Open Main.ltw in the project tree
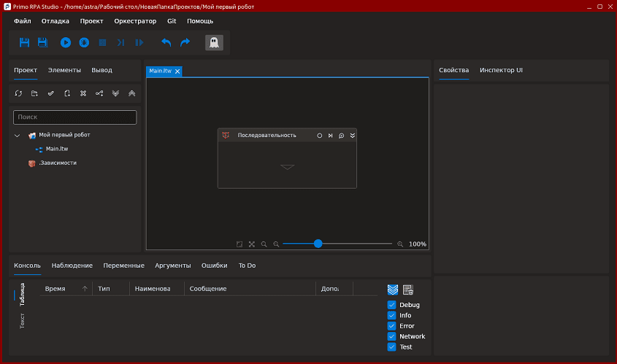 coord(56,149)
